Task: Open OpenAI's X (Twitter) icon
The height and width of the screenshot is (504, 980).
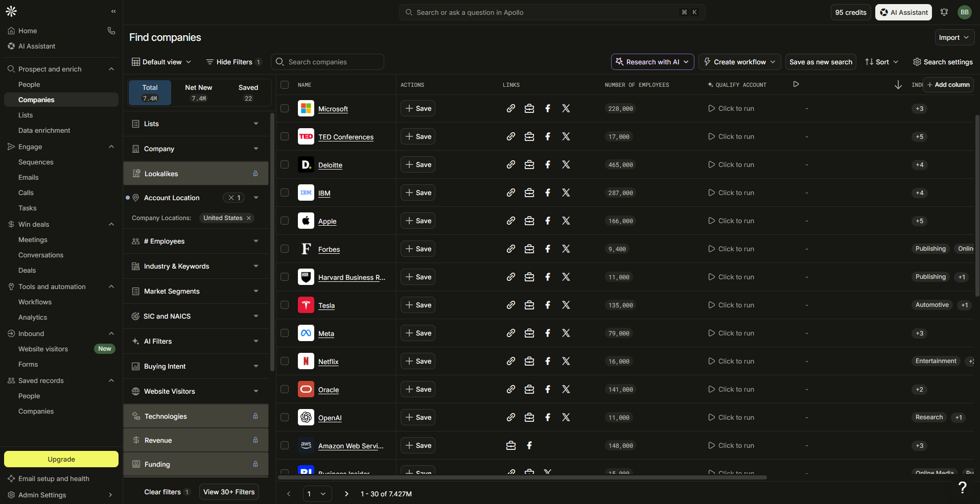Action: pos(566,417)
